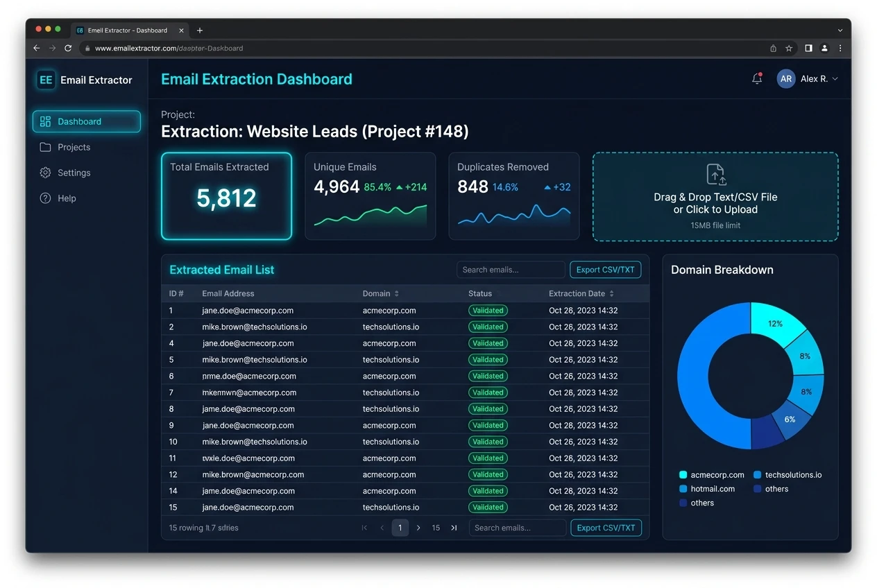Click the Settings gear icon

[46, 173]
